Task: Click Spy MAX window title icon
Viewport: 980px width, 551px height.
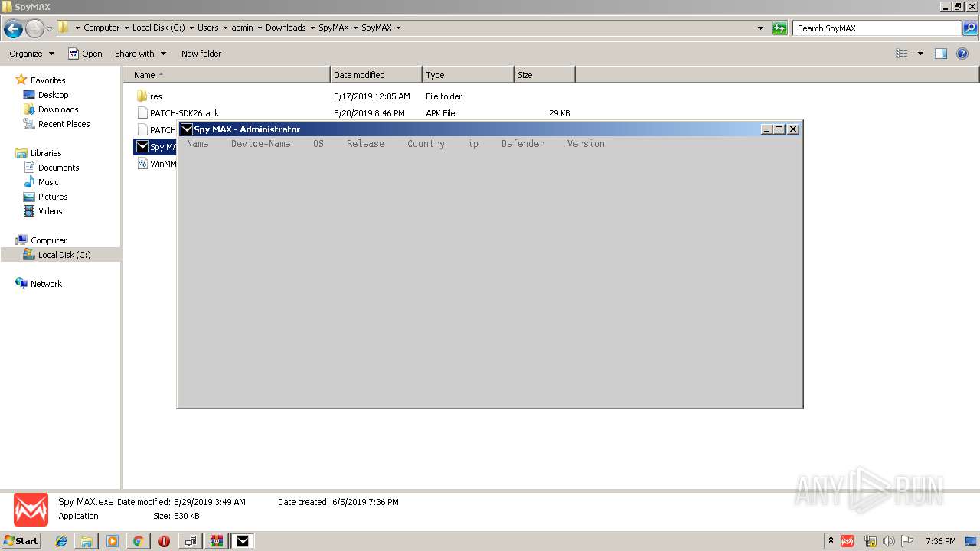Action: pos(186,129)
